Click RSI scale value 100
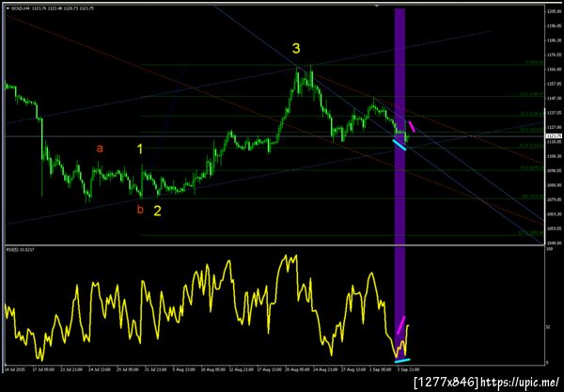564x392 pixels. tap(549, 249)
